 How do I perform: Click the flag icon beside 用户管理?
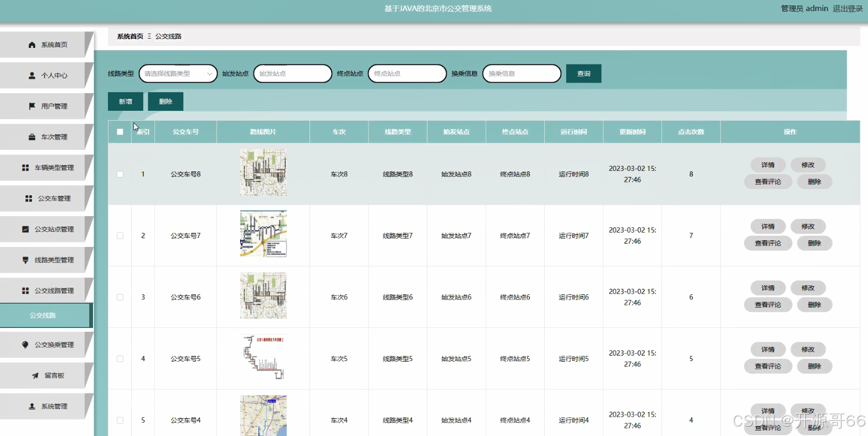(x=32, y=106)
